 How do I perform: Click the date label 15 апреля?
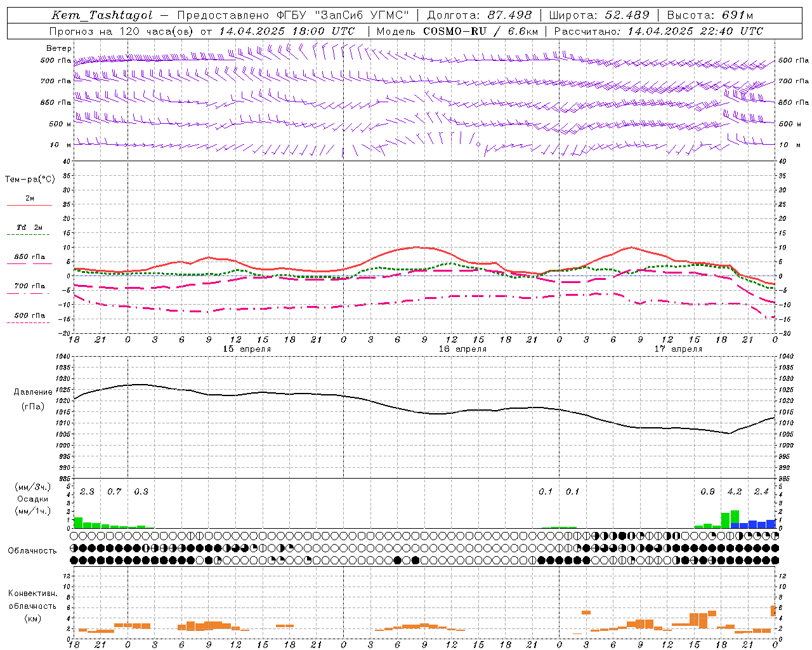247,349
